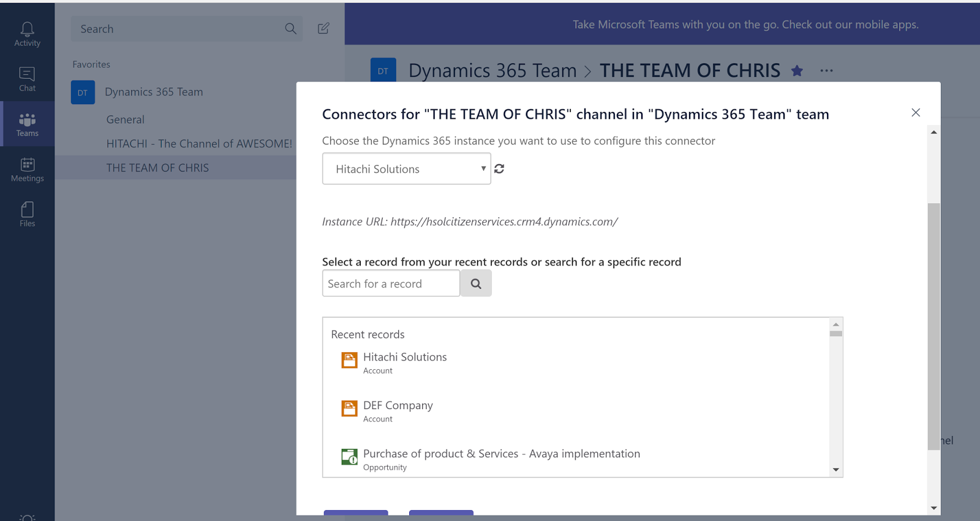Screen dimensions: 980x521
Task: Click the dialog scrollbar down arrow
Action: tap(934, 508)
